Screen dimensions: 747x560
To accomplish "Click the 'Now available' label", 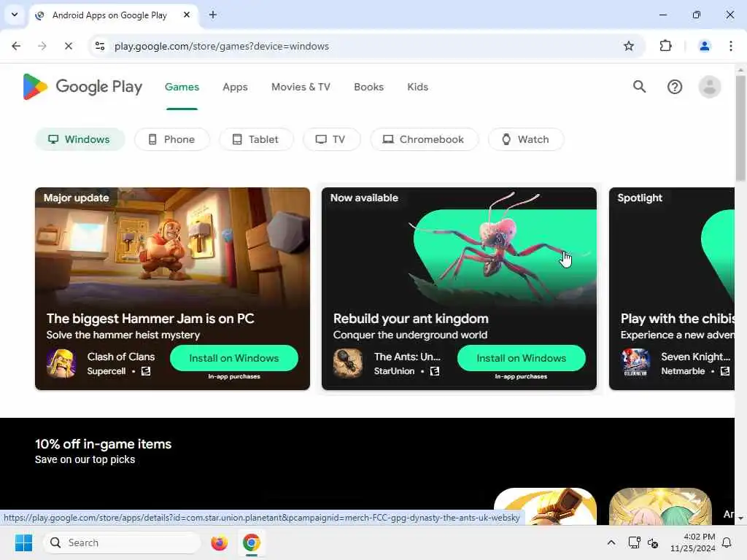I will click(x=364, y=198).
